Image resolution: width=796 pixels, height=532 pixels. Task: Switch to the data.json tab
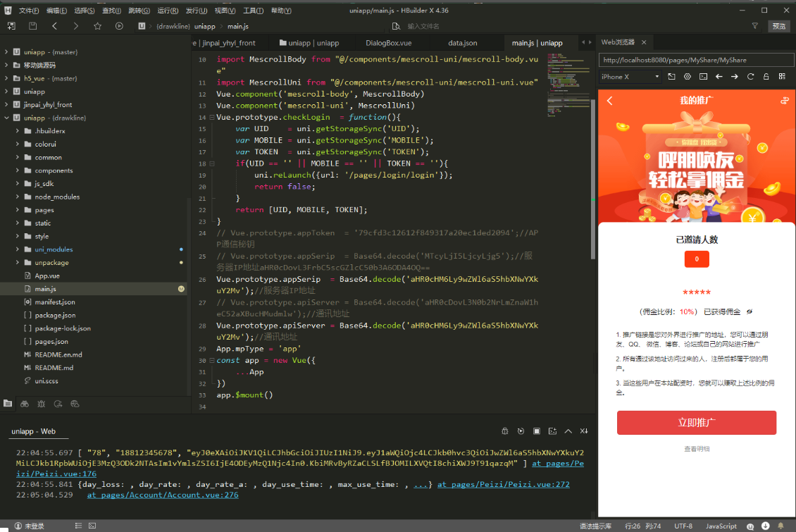pos(463,43)
